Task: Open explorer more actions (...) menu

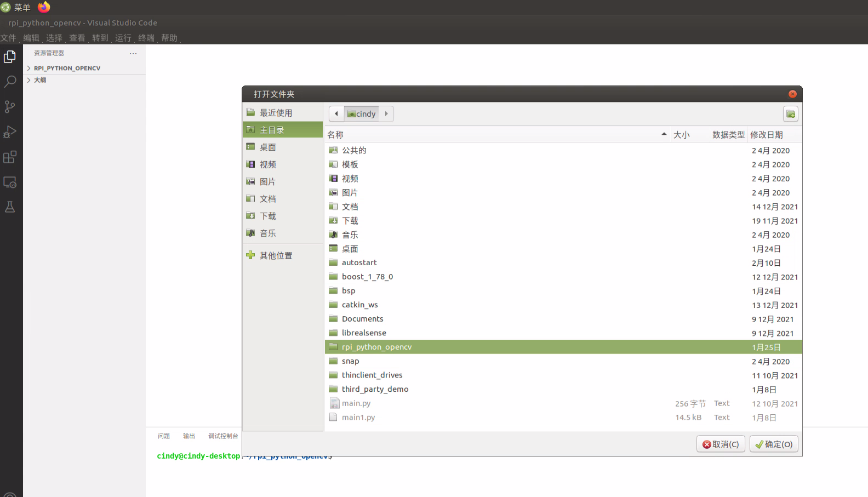Action: click(133, 54)
